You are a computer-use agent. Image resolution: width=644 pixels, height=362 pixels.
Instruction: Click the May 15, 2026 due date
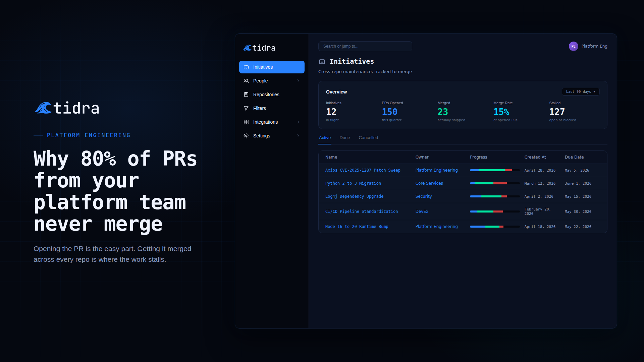(578, 197)
